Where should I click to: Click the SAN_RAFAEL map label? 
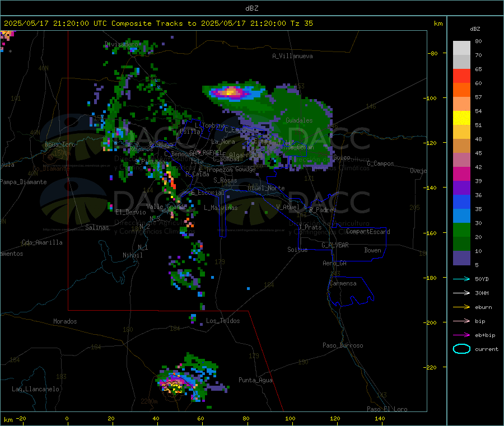point(205,152)
